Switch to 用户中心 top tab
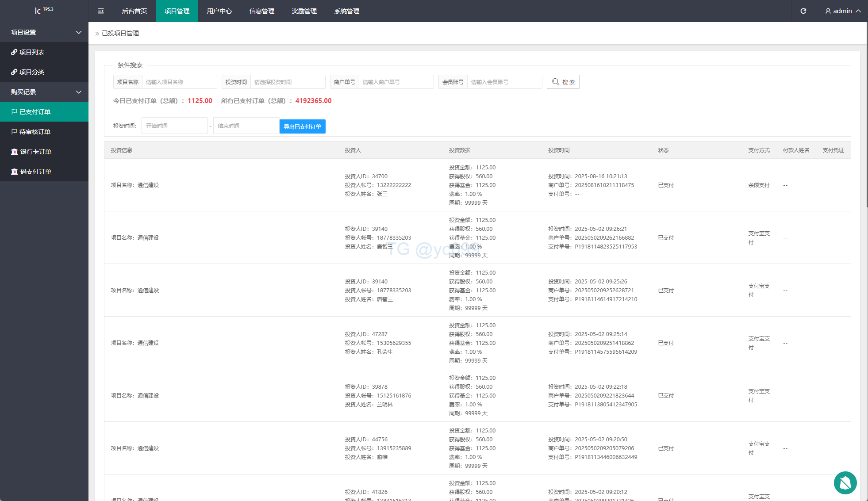Viewport: 868px width, 501px height. pos(219,11)
